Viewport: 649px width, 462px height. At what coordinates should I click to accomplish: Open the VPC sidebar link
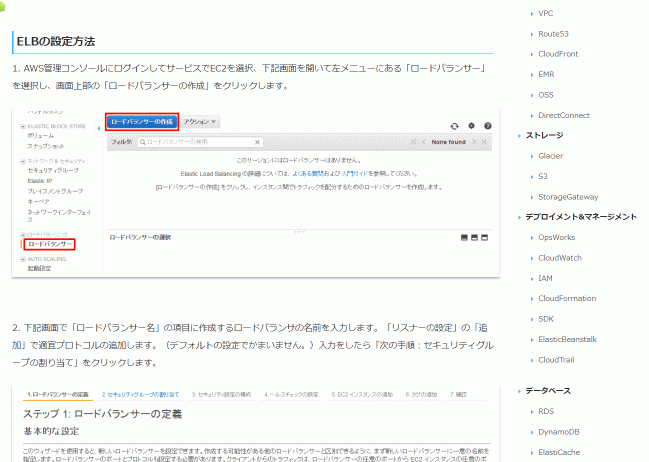click(546, 13)
